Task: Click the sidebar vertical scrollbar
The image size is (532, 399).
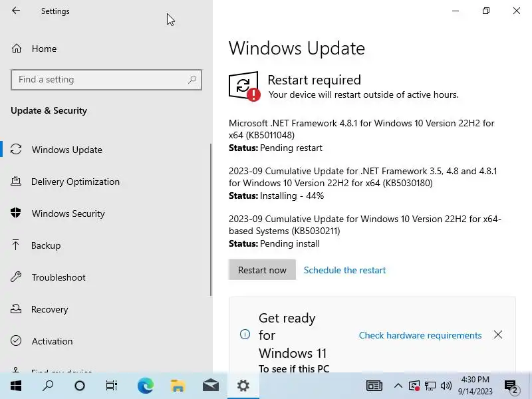Action: tap(211, 220)
